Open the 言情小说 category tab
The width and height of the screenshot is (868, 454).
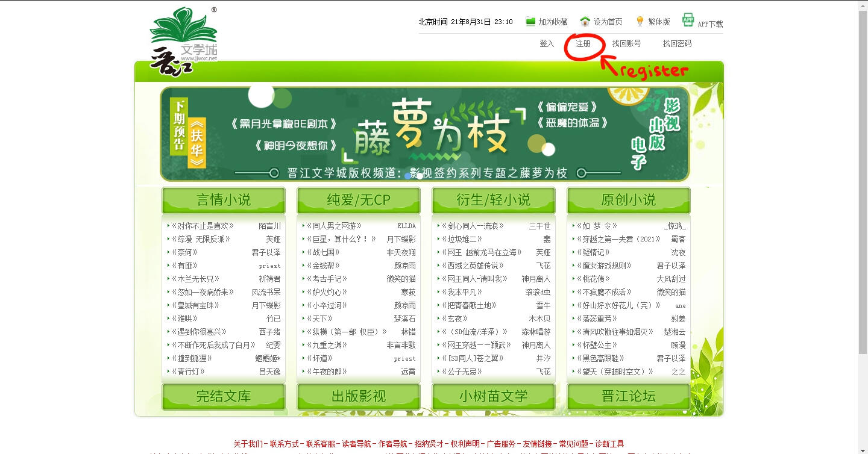click(x=224, y=200)
